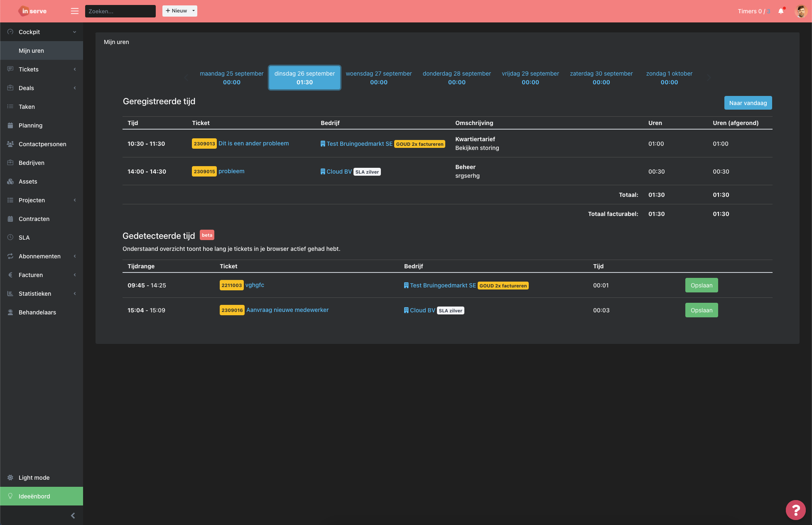Open Assets from the sidebar
The height and width of the screenshot is (525, 812).
point(28,182)
